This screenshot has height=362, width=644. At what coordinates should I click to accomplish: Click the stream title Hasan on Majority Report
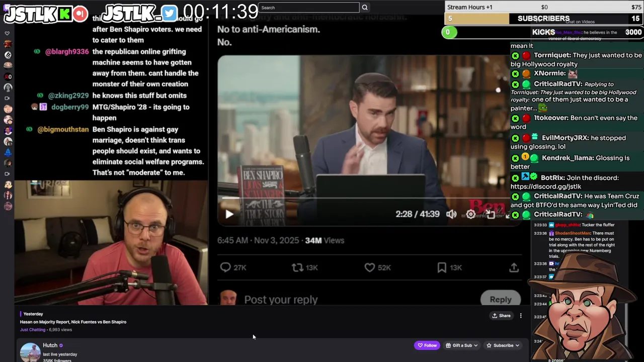(x=73, y=322)
